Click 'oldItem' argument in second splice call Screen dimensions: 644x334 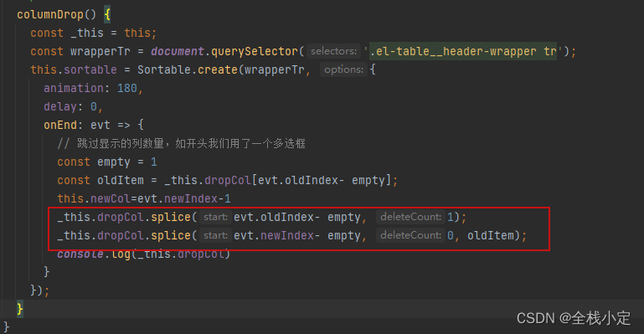click(x=491, y=235)
